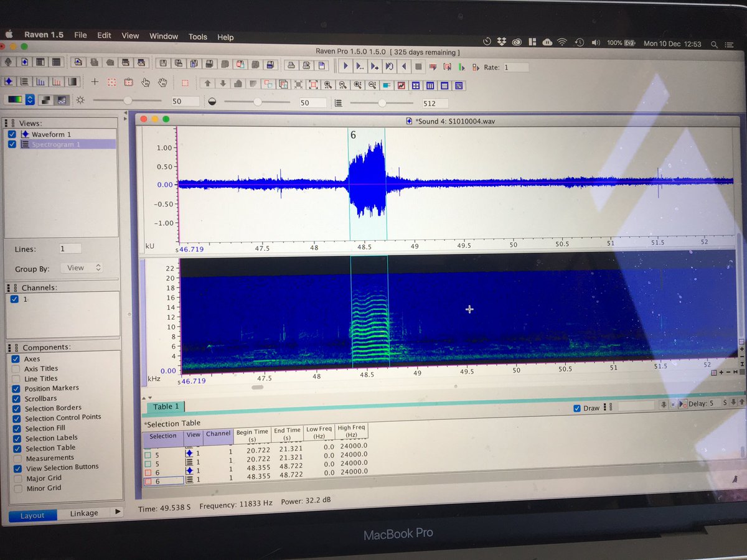The image size is (747, 560).
Task: Select the open hand Grab-and-Scroll tool
Action: (162, 82)
